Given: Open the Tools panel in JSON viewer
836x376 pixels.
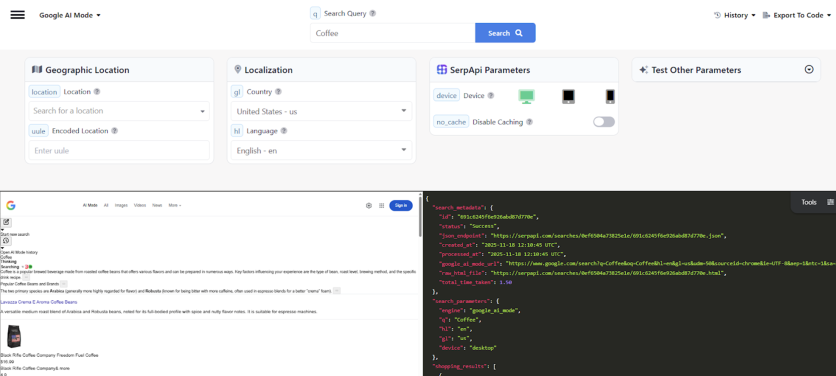Looking at the screenshot, I should tap(809, 202).
